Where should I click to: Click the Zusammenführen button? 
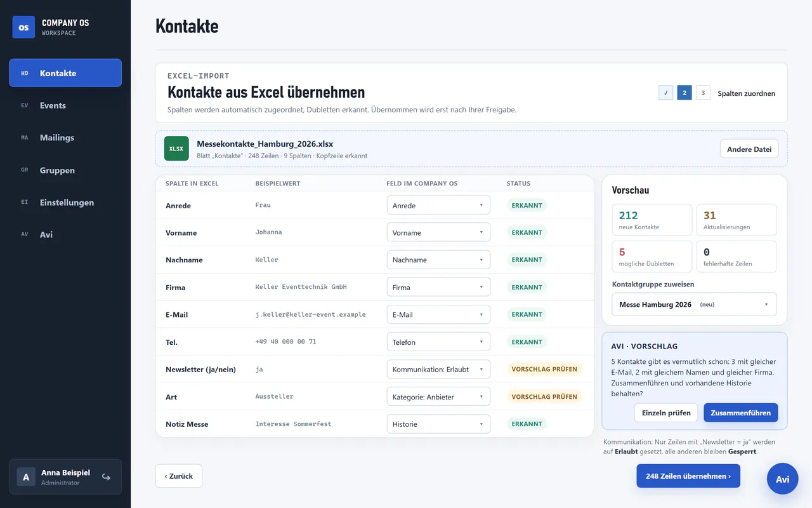point(740,413)
